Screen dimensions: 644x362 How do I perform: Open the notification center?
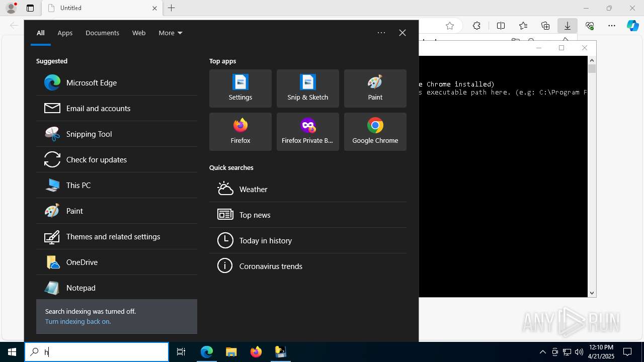[x=627, y=352]
